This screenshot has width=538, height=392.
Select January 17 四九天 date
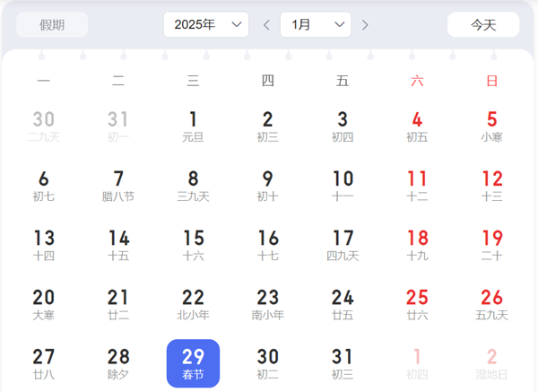(343, 245)
